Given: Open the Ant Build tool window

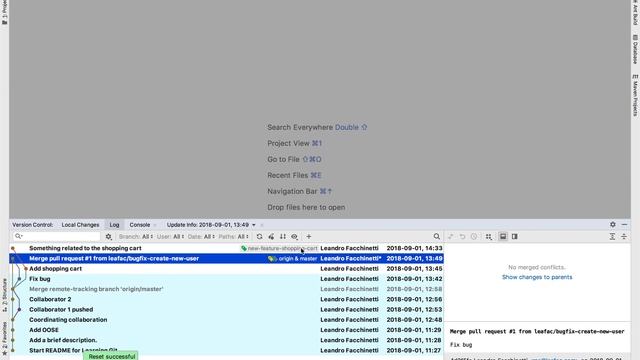Looking at the screenshot, I should tap(635, 13).
